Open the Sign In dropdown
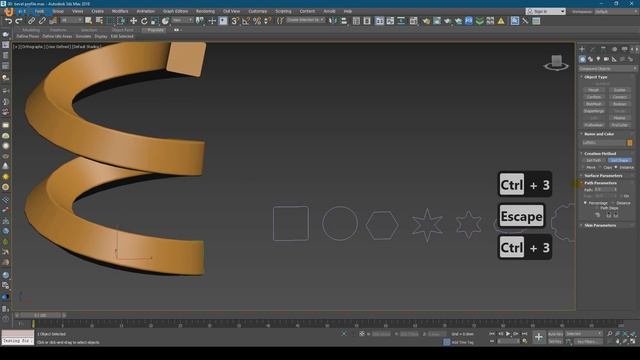This screenshot has height=360, width=640. 546,11
